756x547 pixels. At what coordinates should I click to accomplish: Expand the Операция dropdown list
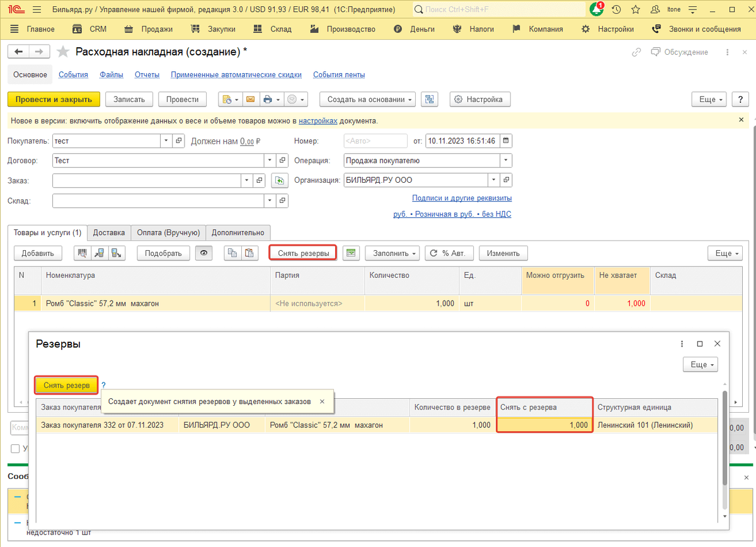pyautogui.click(x=507, y=161)
